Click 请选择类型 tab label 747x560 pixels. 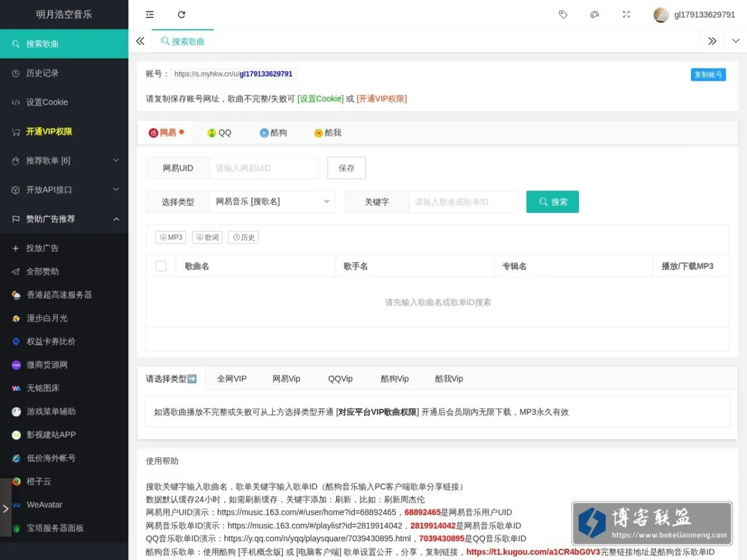(x=171, y=378)
